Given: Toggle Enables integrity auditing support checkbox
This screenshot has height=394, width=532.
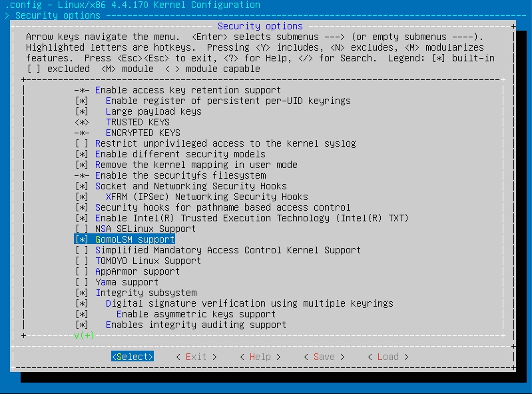Looking at the screenshot, I should (x=81, y=325).
